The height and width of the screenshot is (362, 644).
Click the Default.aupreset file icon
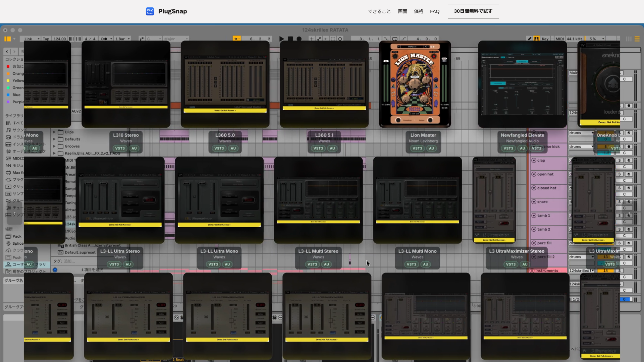point(61,252)
